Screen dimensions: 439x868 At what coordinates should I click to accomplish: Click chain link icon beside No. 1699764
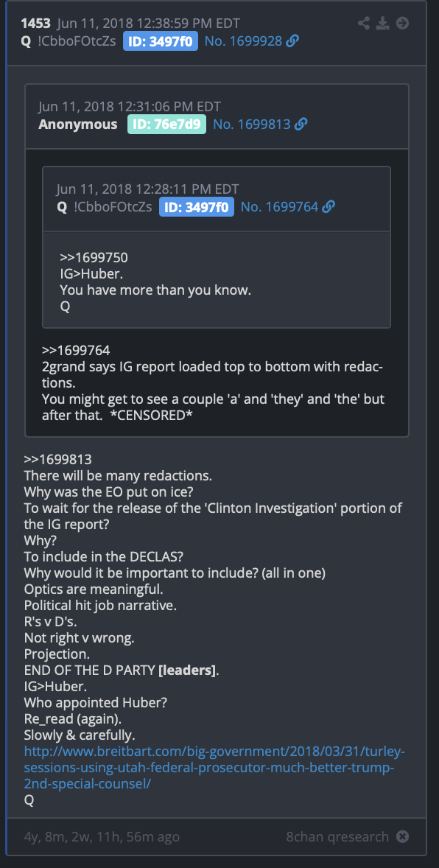329,207
